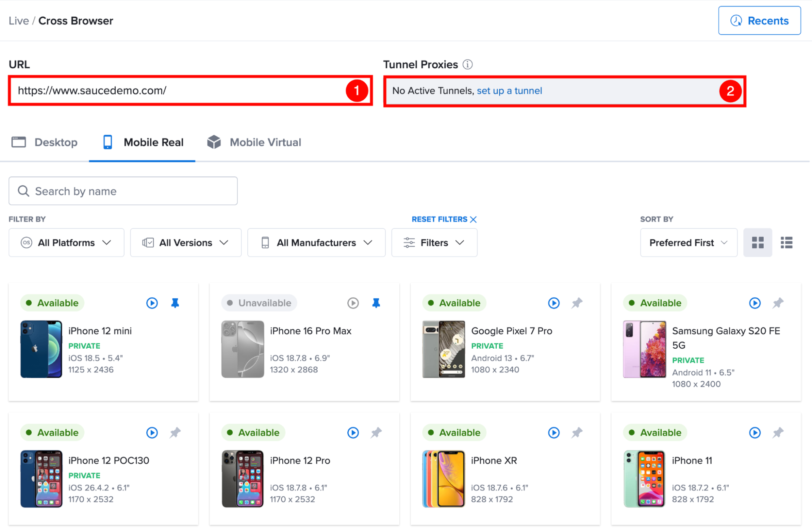
Task: Unpin the iPhone 12 mini device
Action: tap(175, 303)
